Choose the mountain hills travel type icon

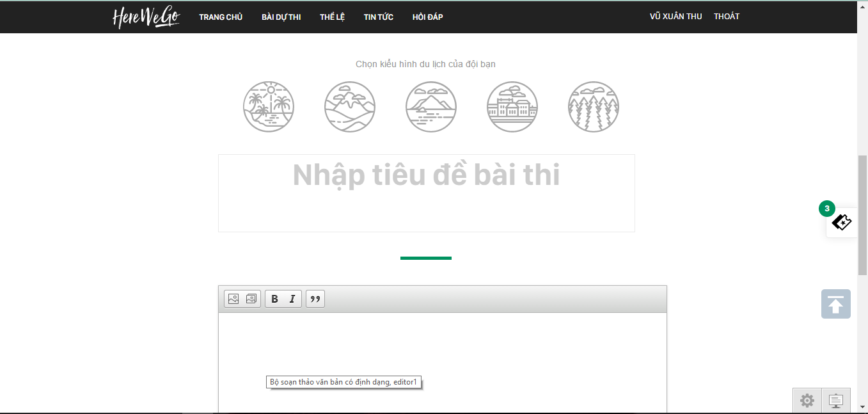click(350, 106)
